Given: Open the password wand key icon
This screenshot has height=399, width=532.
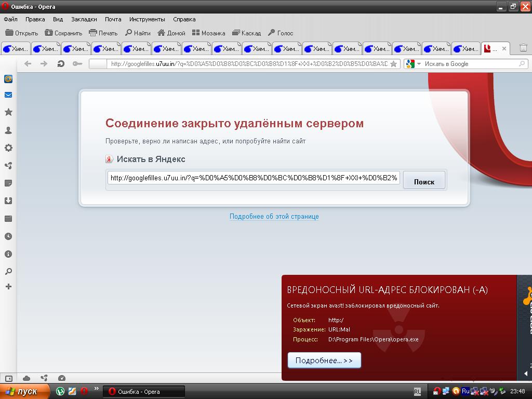Looking at the screenshot, I should 77,64.
